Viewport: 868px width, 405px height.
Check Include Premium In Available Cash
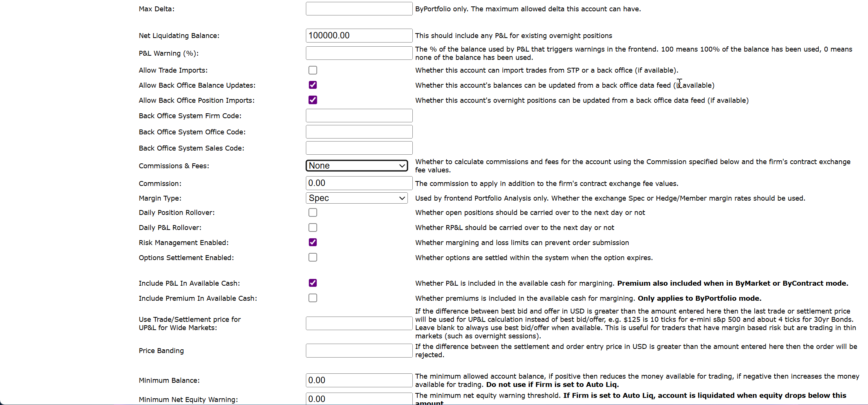pyautogui.click(x=313, y=298)
